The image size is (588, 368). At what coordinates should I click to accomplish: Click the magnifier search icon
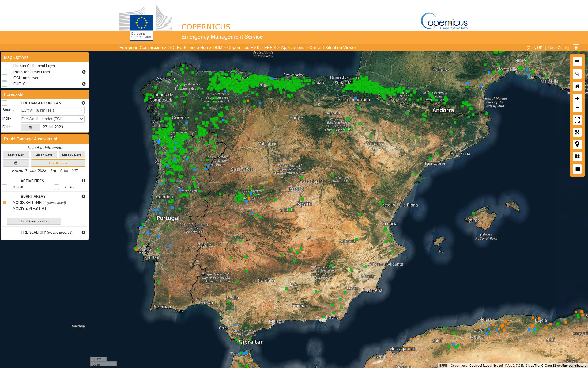point(577,74)
